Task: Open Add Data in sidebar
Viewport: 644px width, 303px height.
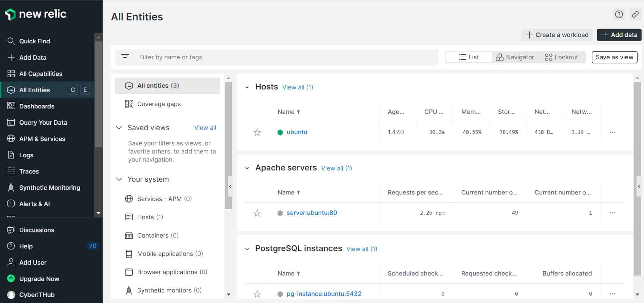Action: 33,57
